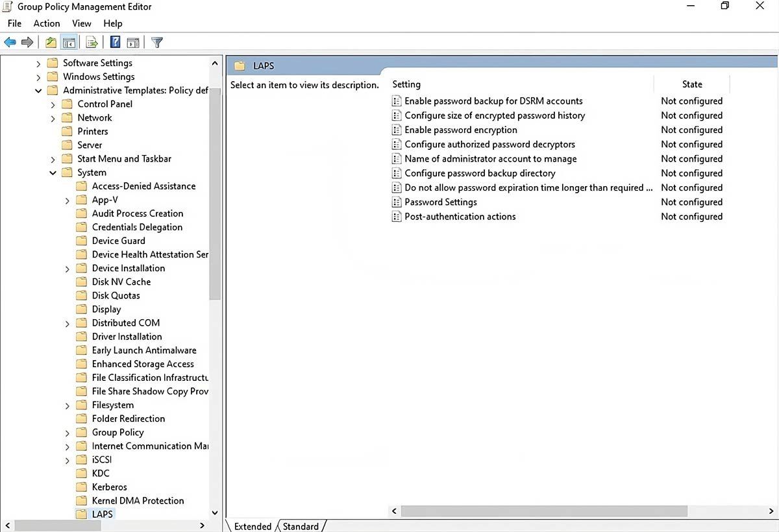Image resolution: width=779 pixels, height=532 pixels.
Task: Click the Show/Hide Action Pane icon
Action: tap(133, 42)
